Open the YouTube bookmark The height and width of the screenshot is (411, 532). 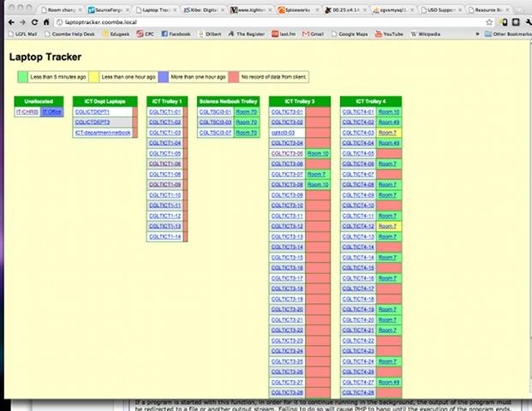pyautogui.click(x=389, y=34)
